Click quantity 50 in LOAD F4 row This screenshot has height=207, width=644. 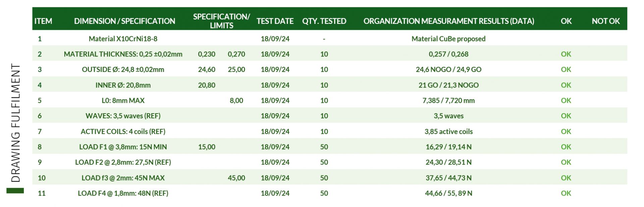tap(324, 193)
